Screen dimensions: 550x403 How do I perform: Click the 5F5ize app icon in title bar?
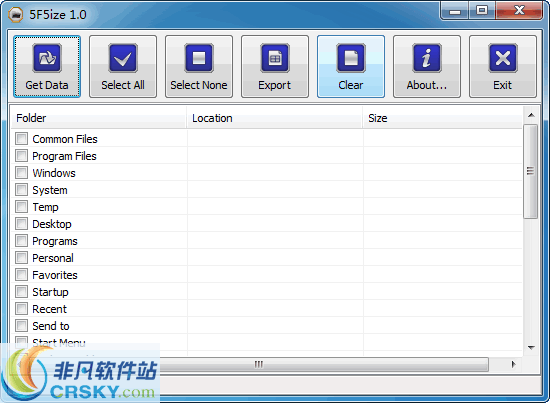pos(15,15)
